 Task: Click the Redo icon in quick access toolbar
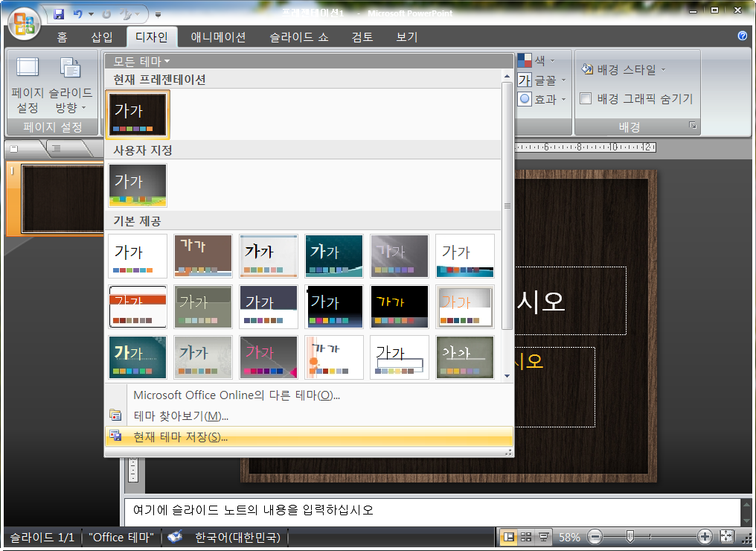(x=106, y=14)
